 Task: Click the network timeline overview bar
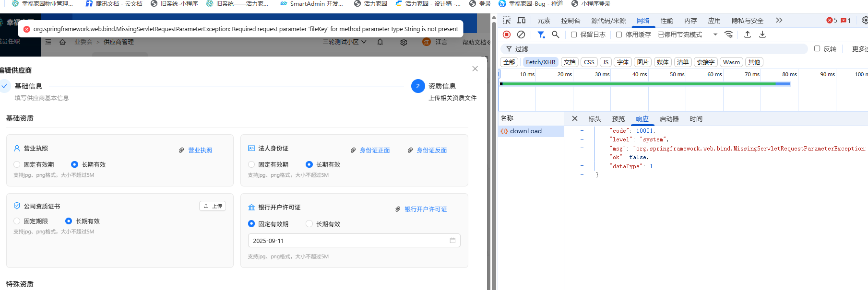coord(645,84)
